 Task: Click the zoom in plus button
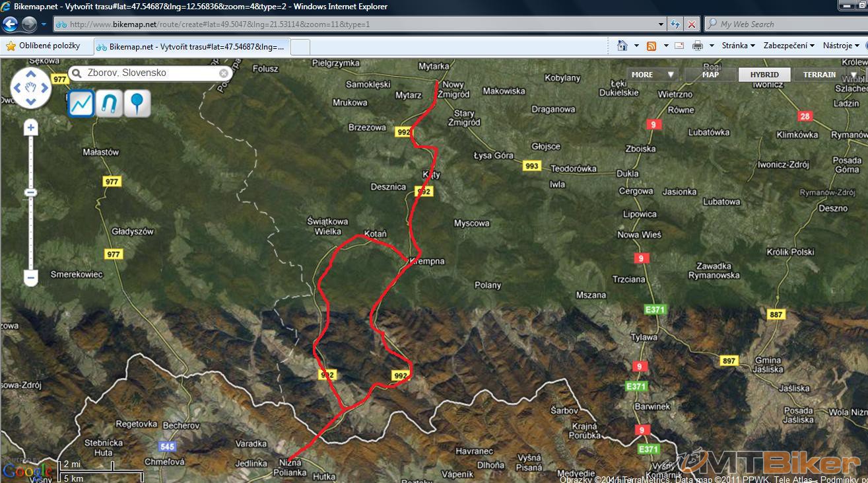30,128
